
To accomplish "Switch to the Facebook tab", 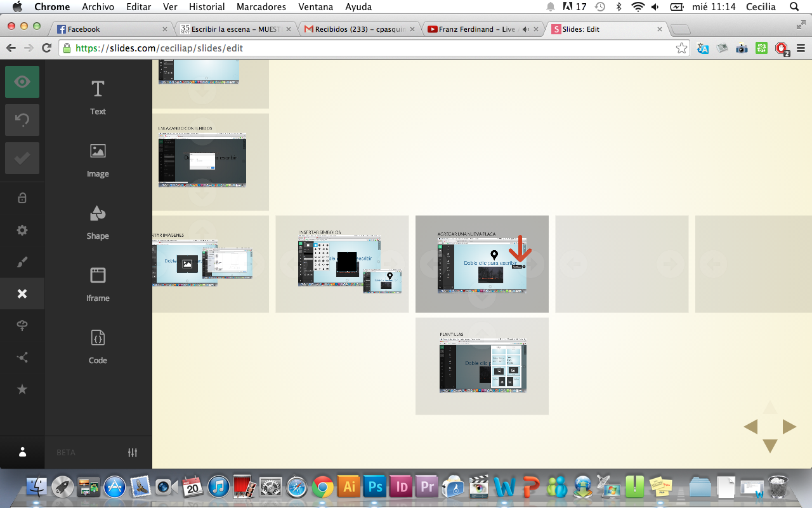I will click(111, 29).
